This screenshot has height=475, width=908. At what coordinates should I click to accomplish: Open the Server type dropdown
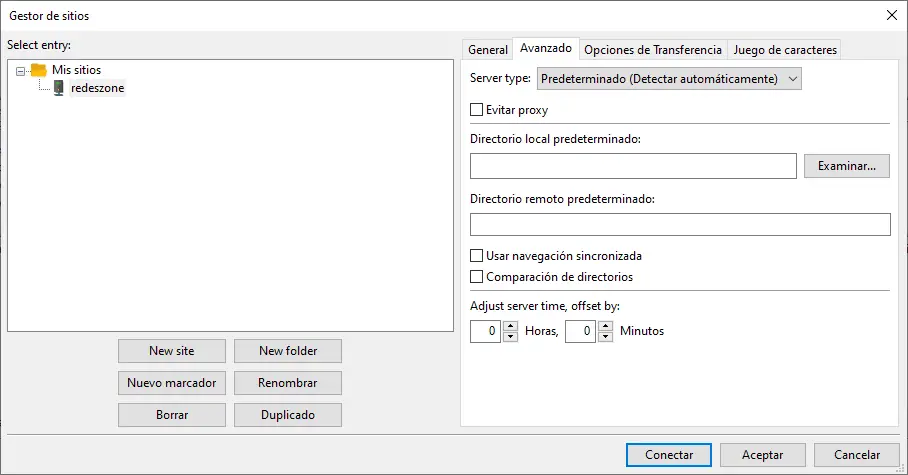tap(669, 78)
